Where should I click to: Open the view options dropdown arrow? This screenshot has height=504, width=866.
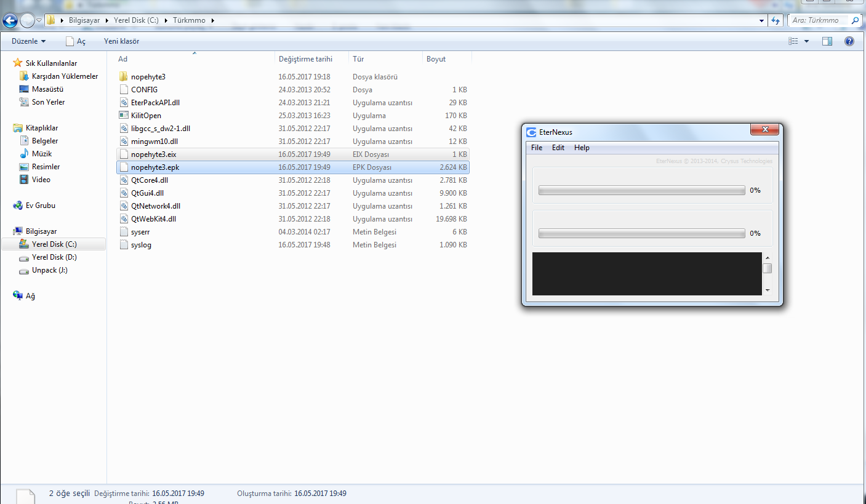click(x=806, y=41)
